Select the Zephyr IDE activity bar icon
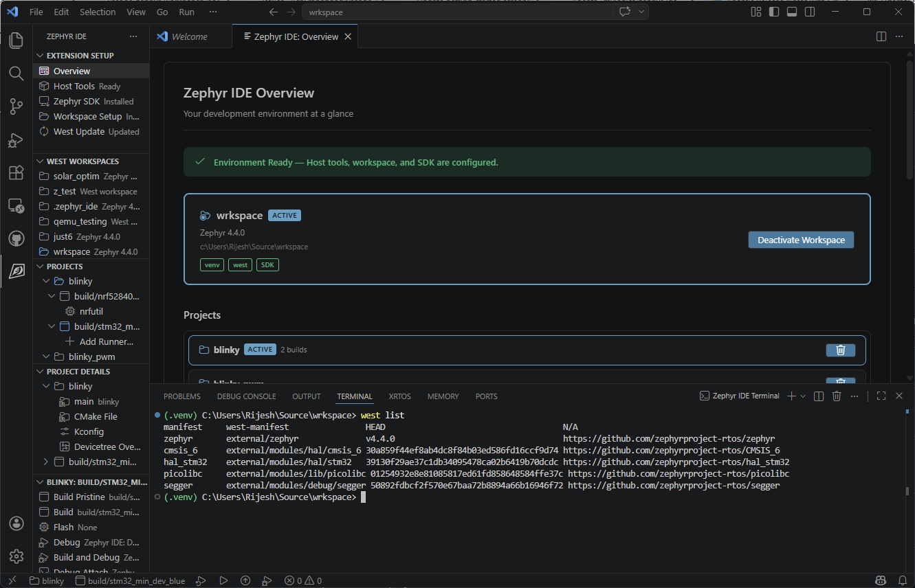Viewport: 915px width, 588px height. (16, 271)
